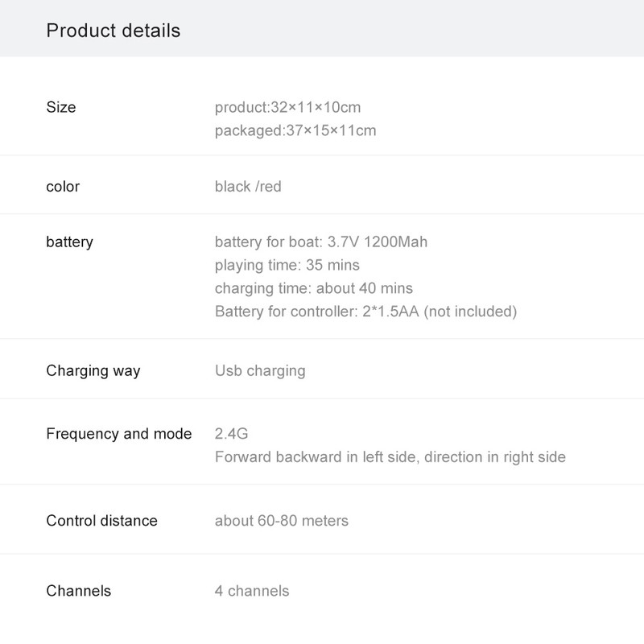Select the Charging way row label

coord(93,371)
